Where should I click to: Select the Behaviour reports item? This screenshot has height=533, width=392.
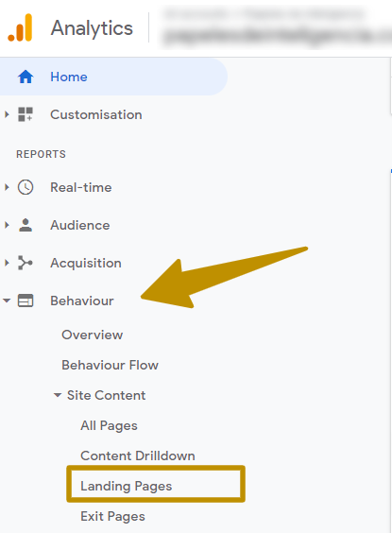(82, 301)
